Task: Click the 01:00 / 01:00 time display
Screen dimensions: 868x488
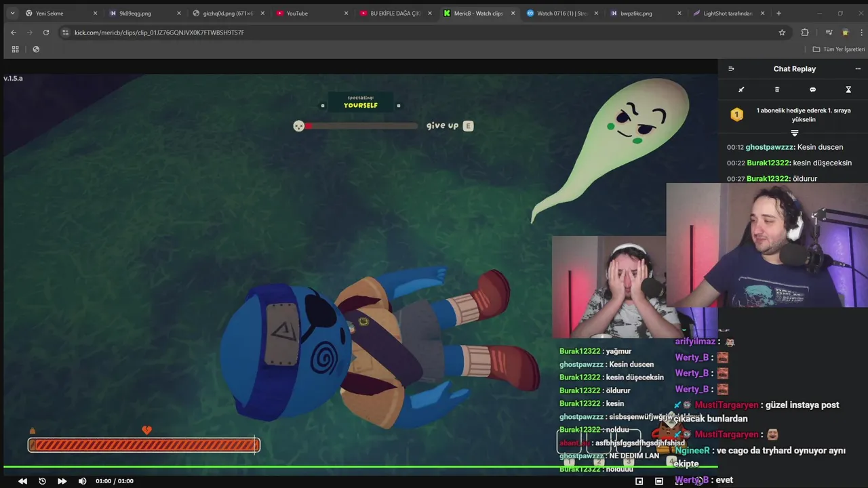Action: click(x=114, y=481)
